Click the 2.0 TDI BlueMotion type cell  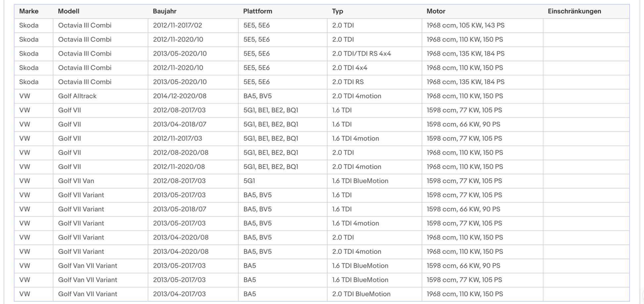pos(361,294)
